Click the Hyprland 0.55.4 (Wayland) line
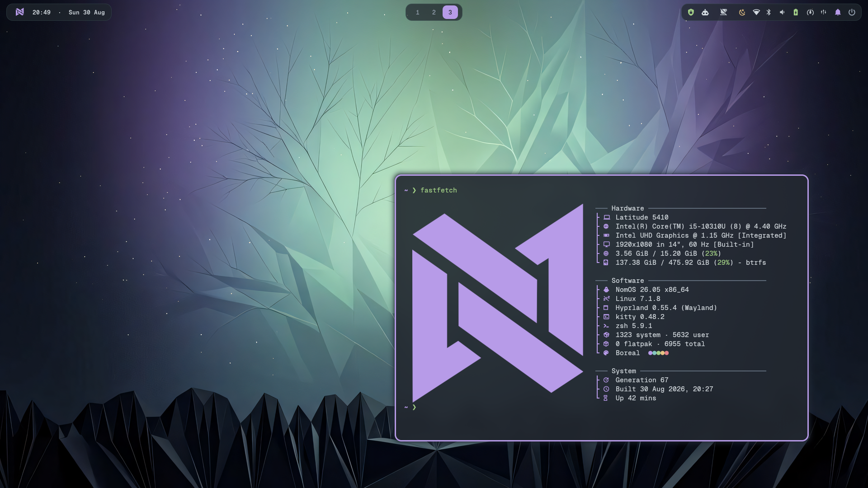The height and width of the screenshot is (488, 868). click(x=666, y=308)
